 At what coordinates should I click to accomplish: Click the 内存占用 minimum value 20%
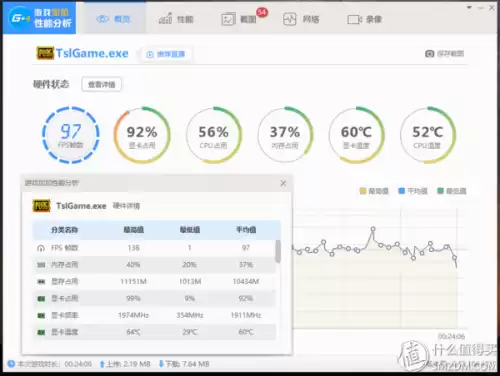tap(190, 265)
